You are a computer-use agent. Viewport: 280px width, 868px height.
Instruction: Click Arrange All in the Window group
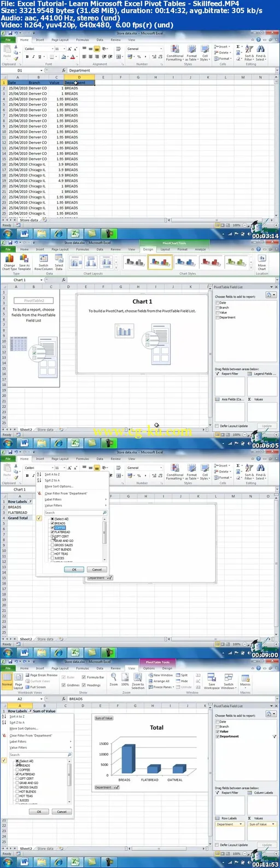[x=159, y=681]
